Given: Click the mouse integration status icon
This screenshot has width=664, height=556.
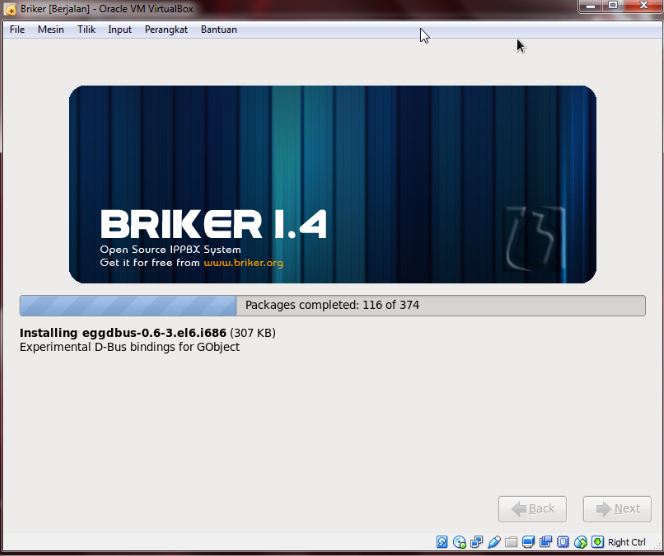Looking at the screenshot, I should [x=580, y=542].
